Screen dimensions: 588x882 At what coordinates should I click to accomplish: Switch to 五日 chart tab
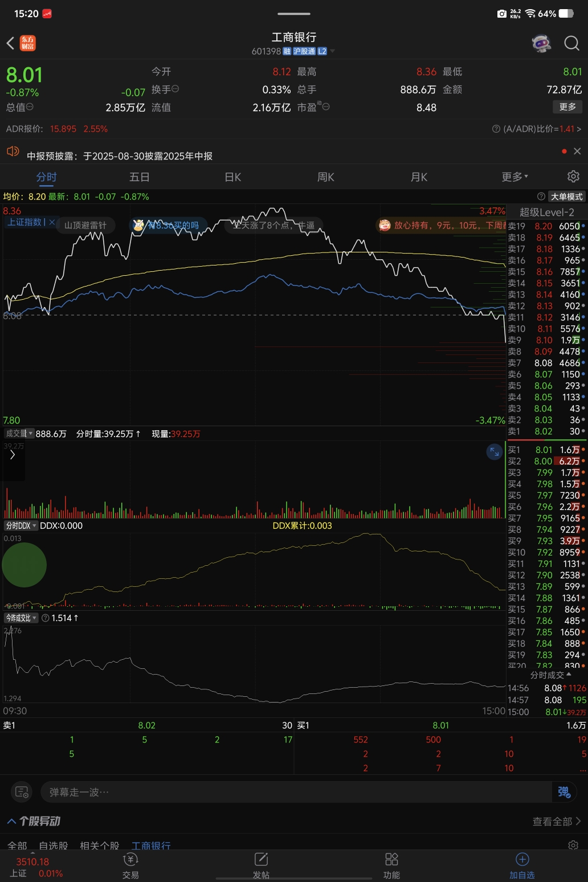pyautogui.click(x=139, y=177)
